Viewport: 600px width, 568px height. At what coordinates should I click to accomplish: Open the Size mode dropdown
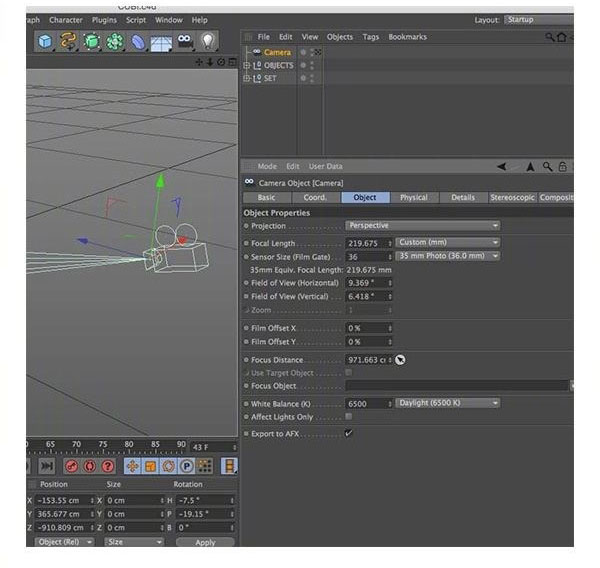click(x=134, y=542)
